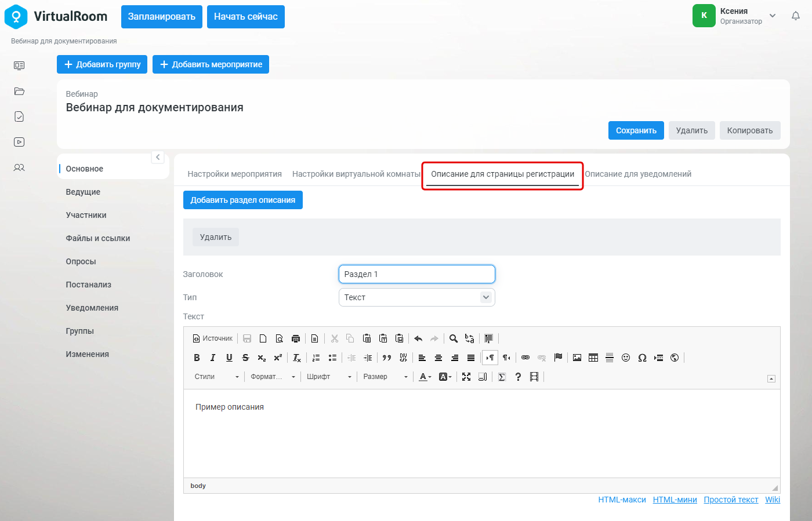Screen dimensions: 812x521
Task: Toggle left-to-right text direction
Action: click(x=490, y=358)
